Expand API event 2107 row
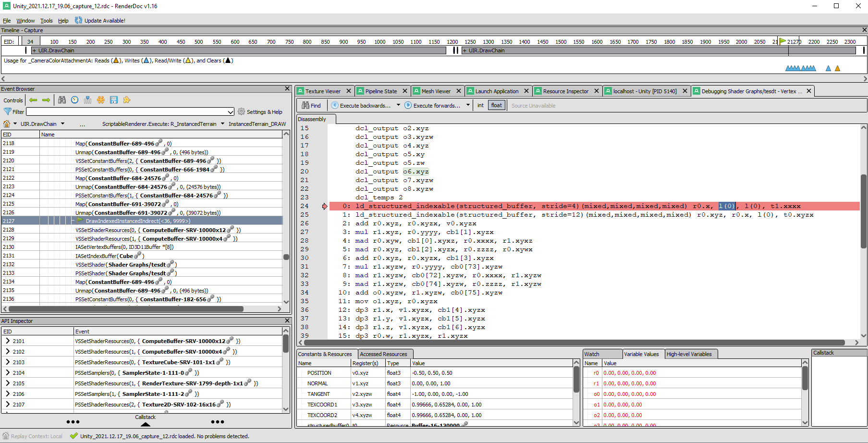The image size is (868, 443). coord(8,404)
